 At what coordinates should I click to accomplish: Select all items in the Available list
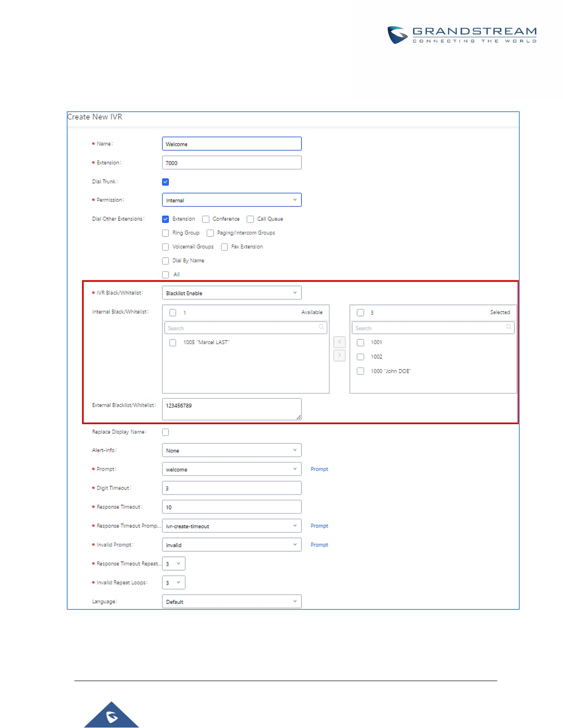(173, 313)
